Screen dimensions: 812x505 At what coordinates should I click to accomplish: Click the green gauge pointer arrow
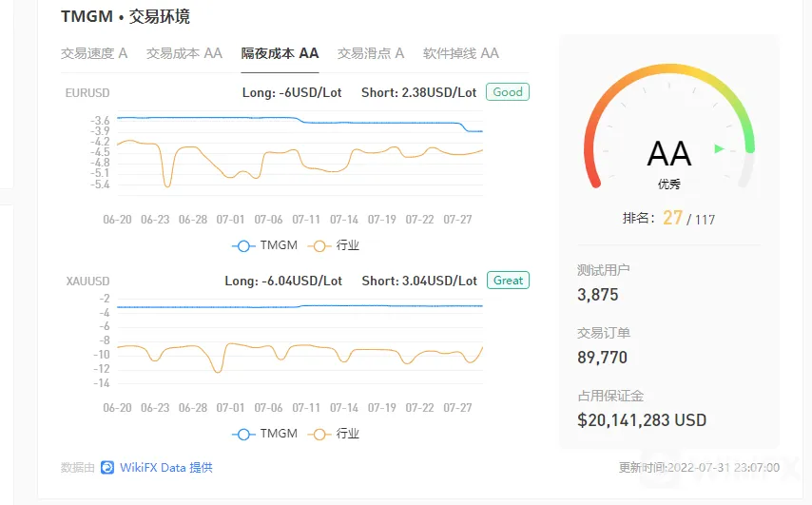[719, 148]
